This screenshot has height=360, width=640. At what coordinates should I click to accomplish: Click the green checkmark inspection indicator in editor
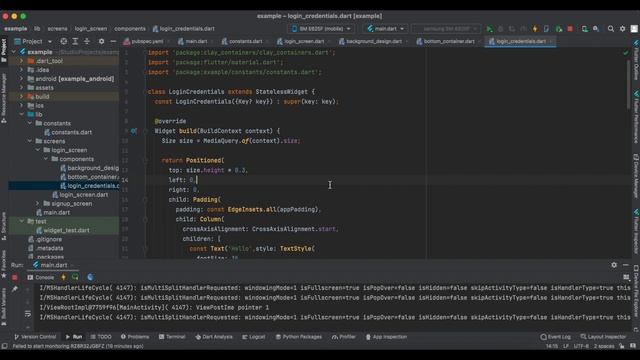626,53
